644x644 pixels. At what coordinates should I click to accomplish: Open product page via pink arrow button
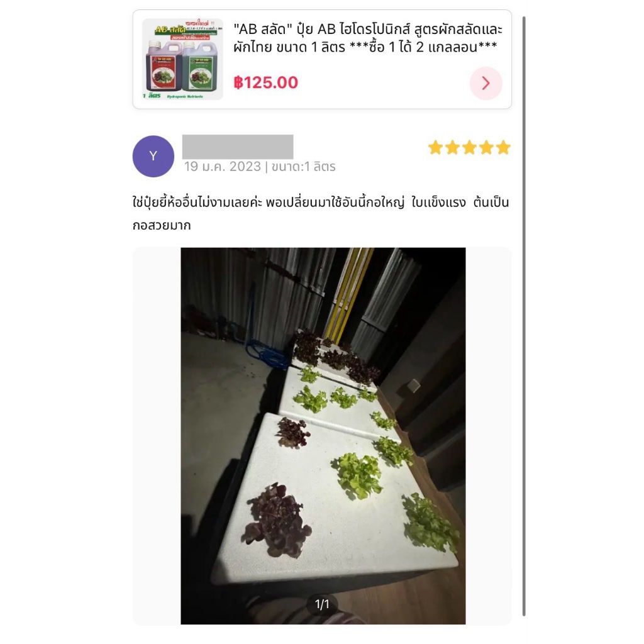(x=486, y=83)
